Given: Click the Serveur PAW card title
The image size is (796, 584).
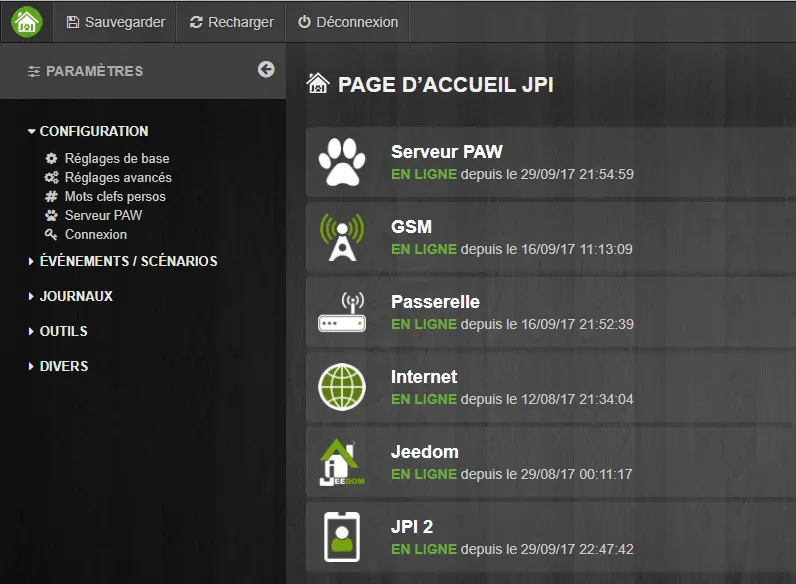Looking at the screenshot, I should [447, 152].
